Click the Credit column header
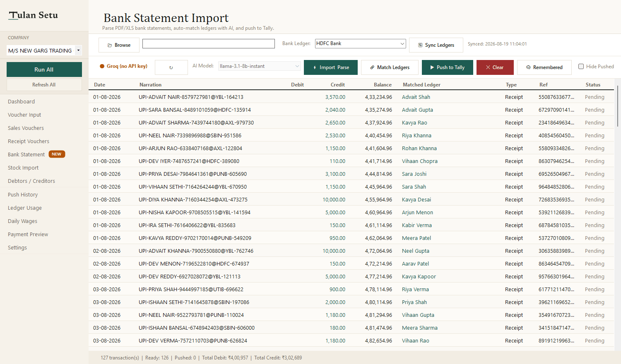Viewport: 621px width, 364px height. (338, 85)
